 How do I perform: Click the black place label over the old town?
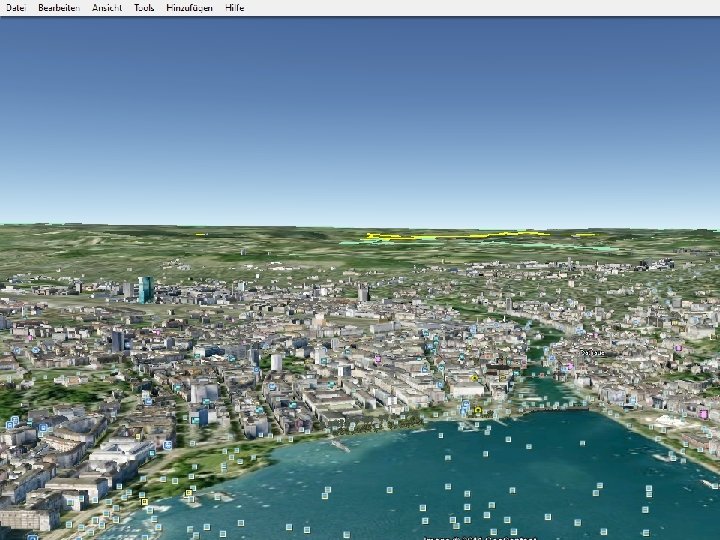[592, 353]
